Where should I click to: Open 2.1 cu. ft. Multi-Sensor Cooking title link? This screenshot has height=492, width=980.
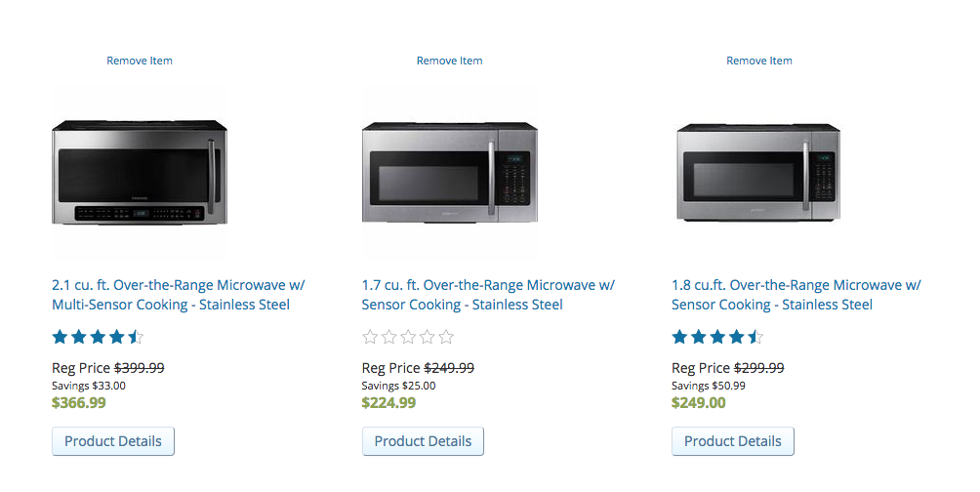(178, 295)
